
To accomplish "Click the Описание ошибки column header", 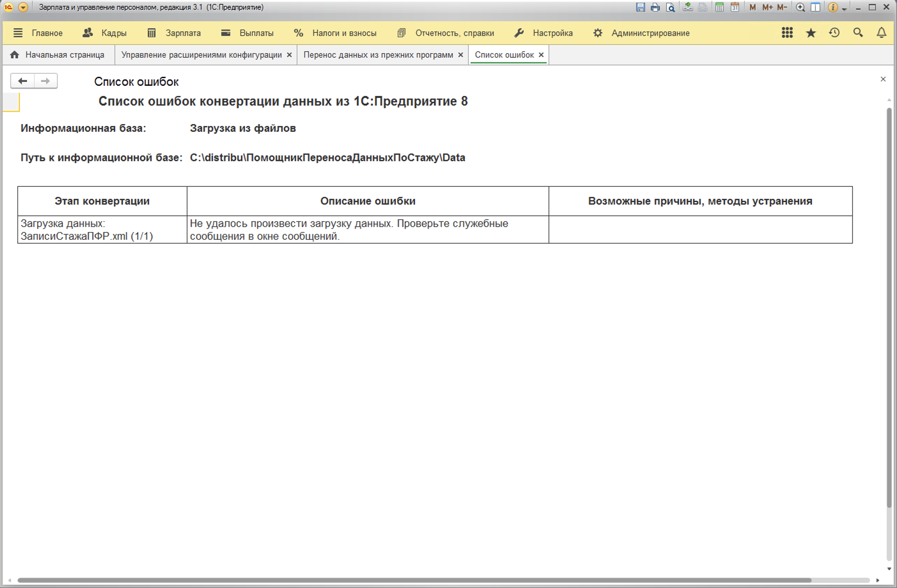I will tap(368, 201).
